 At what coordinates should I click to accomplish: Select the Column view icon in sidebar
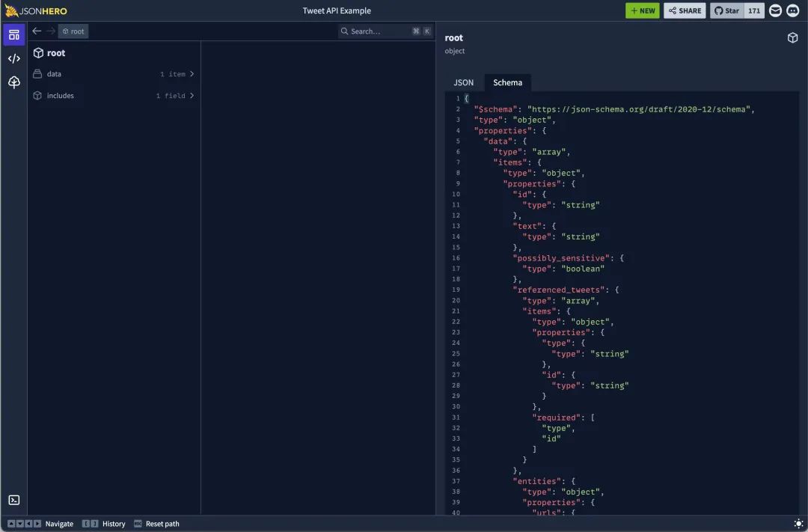pos(13,33)
